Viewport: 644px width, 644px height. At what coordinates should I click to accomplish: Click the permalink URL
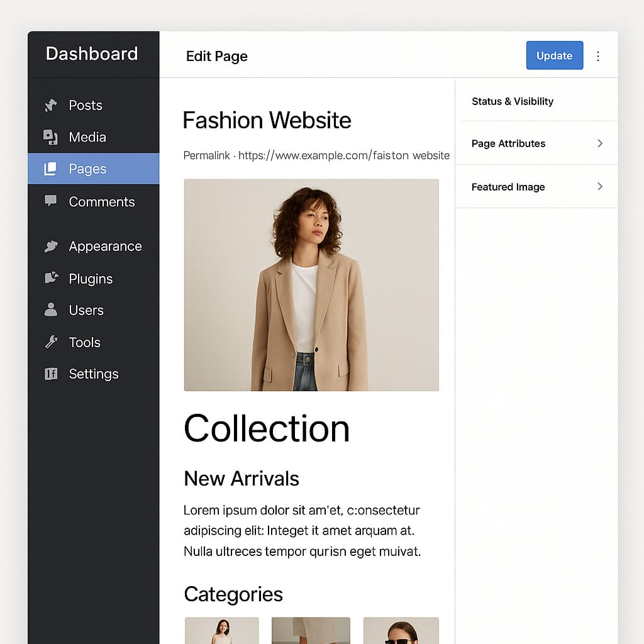coord(344,155)
